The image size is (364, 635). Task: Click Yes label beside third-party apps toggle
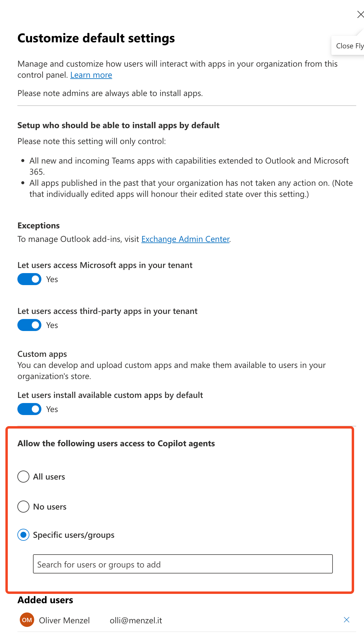[x=52, y=325]
